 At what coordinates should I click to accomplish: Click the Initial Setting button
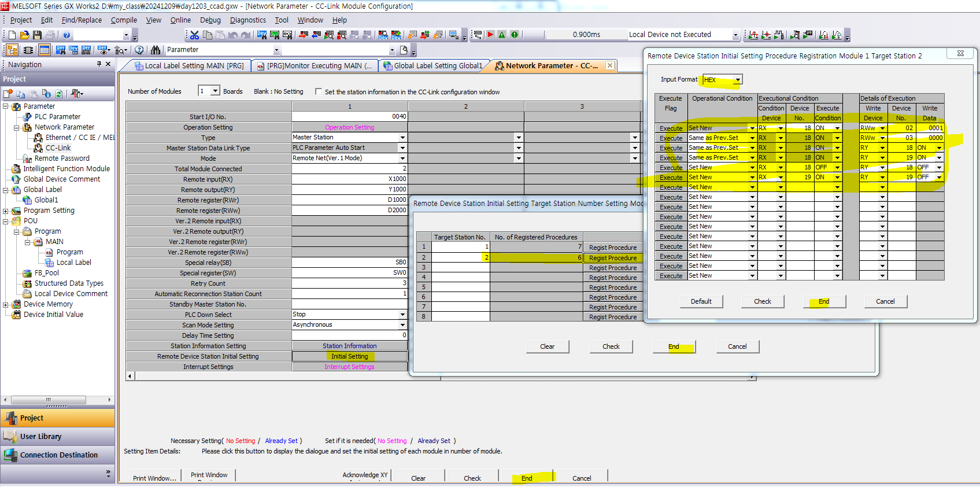350,356
